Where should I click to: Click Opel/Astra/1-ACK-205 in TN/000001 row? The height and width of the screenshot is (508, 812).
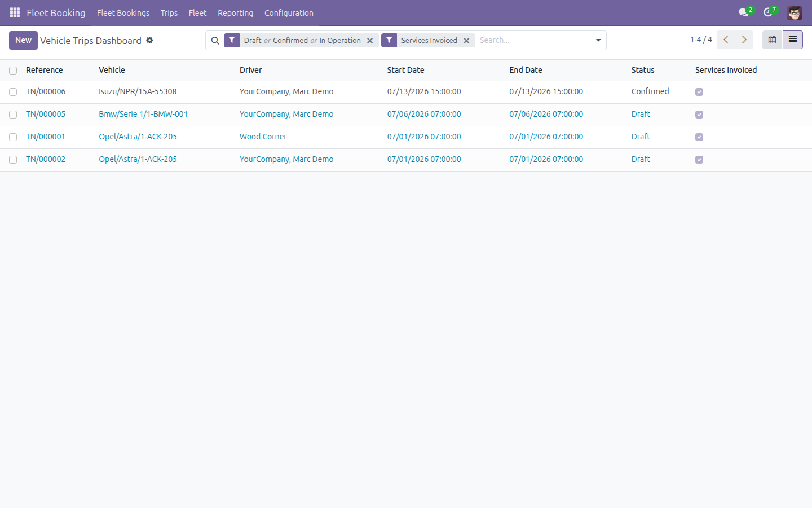(x=138, y=137)
